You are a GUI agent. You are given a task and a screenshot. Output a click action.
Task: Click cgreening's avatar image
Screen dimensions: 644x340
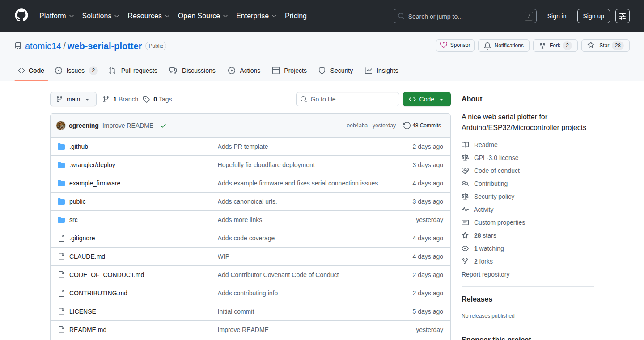click(61, 126)
